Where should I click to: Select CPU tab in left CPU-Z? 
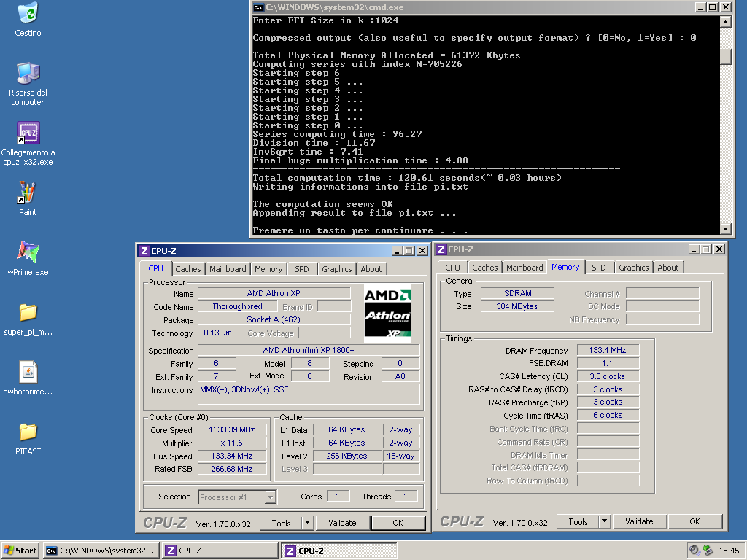[156, 268]
